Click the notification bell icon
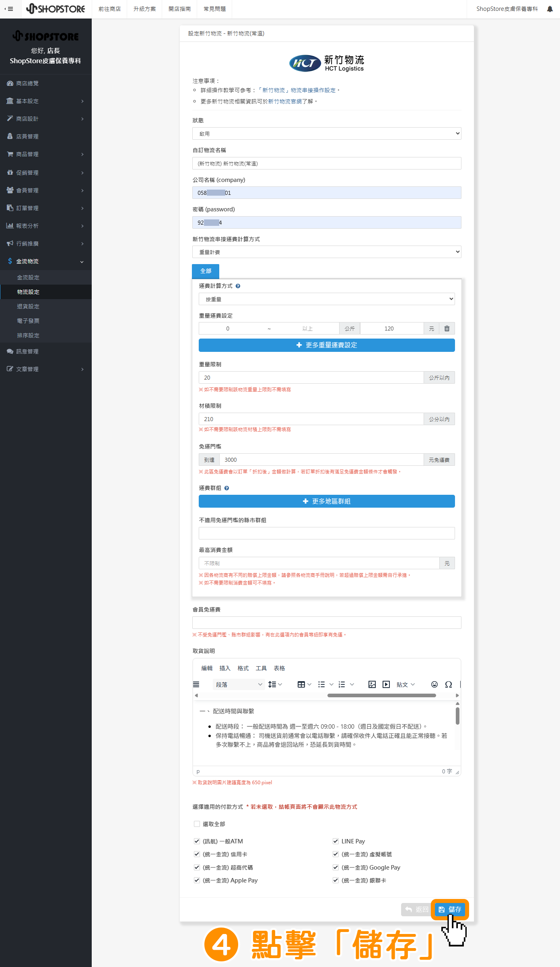The width and height of the screenshot is (560, 967). [x=550, y=9]
